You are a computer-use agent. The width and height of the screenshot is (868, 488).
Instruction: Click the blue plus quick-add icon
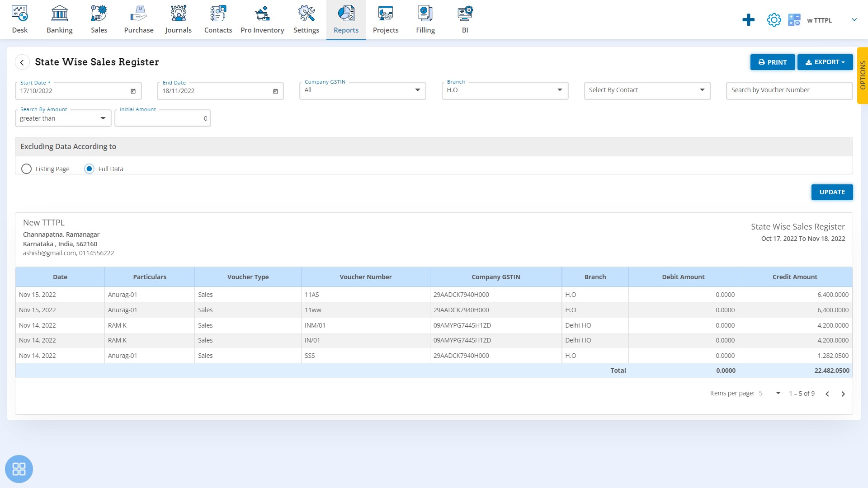(748, 20)
